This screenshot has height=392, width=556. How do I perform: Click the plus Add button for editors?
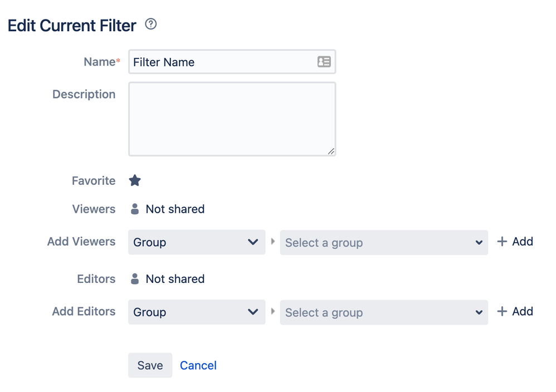tap(515, 311)
